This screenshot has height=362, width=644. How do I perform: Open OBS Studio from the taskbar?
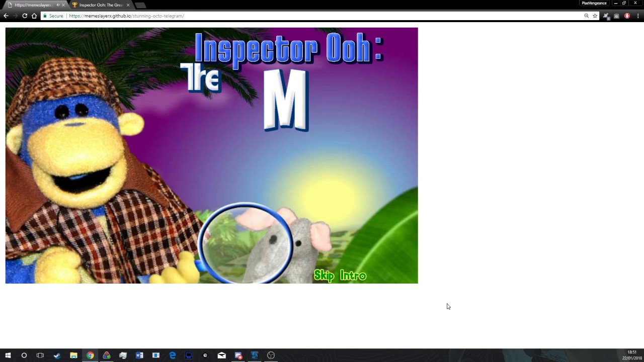[271, 355]
